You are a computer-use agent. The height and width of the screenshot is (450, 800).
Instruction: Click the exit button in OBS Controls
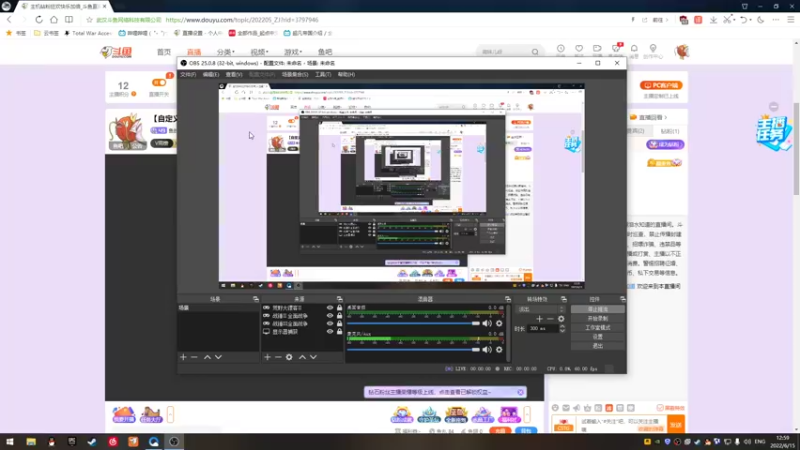click(x=597, y=346)
